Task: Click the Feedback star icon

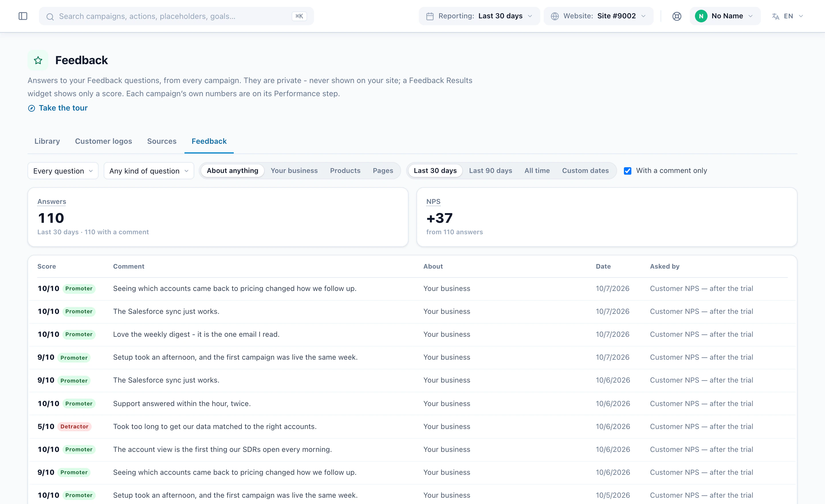Action: click(x=38, y=60)
